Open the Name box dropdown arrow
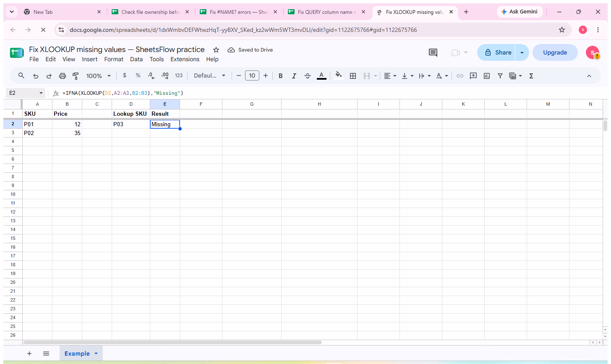The height and width of the screenshot is (364, 611). point(41,93)
